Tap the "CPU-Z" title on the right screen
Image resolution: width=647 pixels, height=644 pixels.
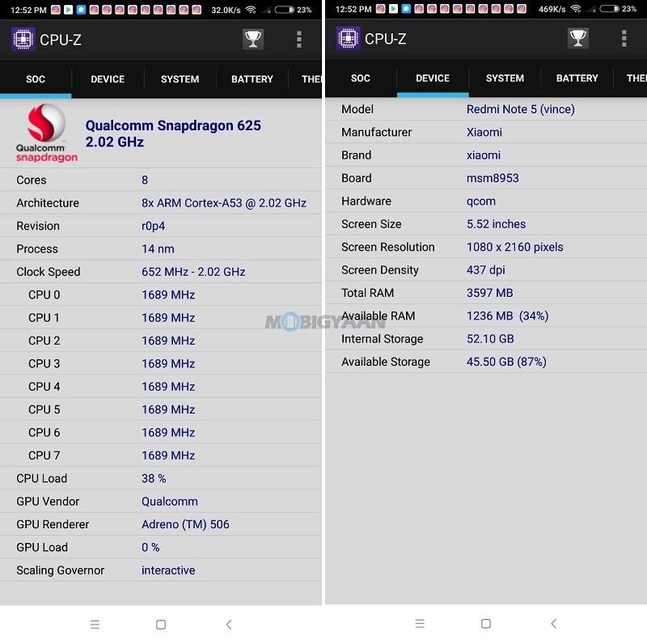click(x=386, y=39)
